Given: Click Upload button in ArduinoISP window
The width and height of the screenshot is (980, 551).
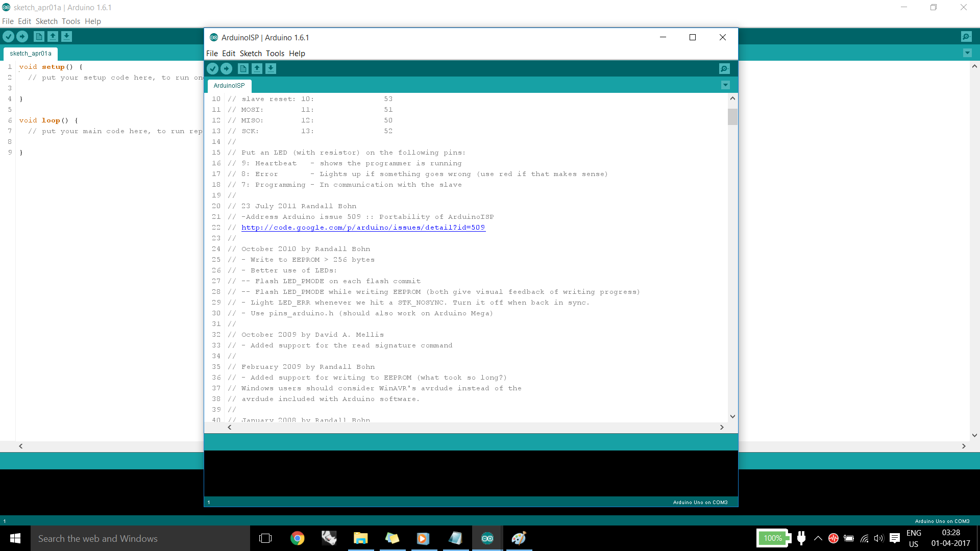Looking at the screenshot, I should click(x=227, y=69).
